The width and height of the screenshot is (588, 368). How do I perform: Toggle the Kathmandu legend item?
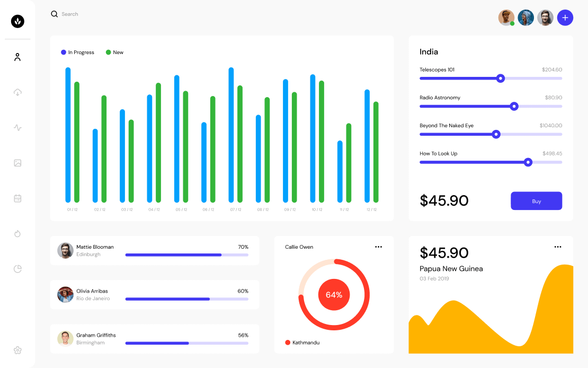tap(302, 343)
